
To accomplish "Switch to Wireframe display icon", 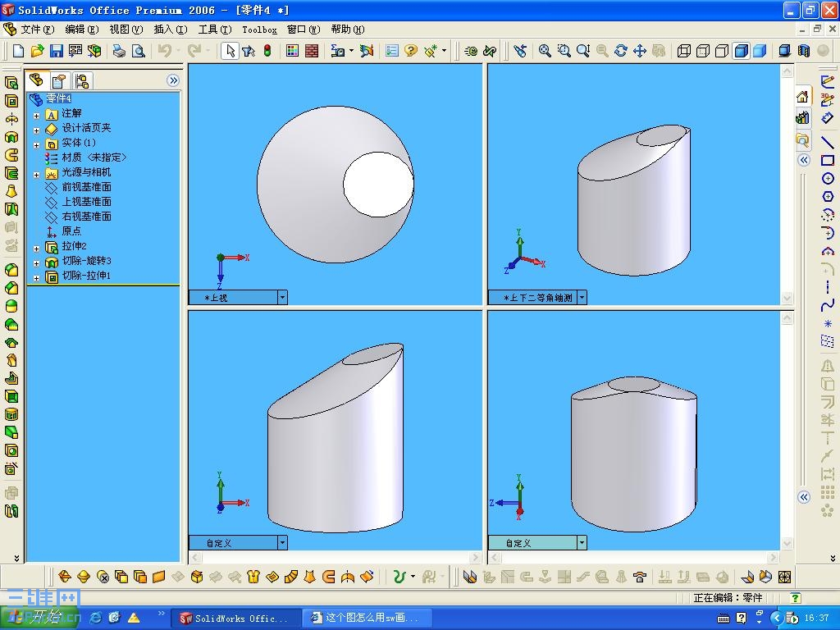I will (x=683, y=51).
